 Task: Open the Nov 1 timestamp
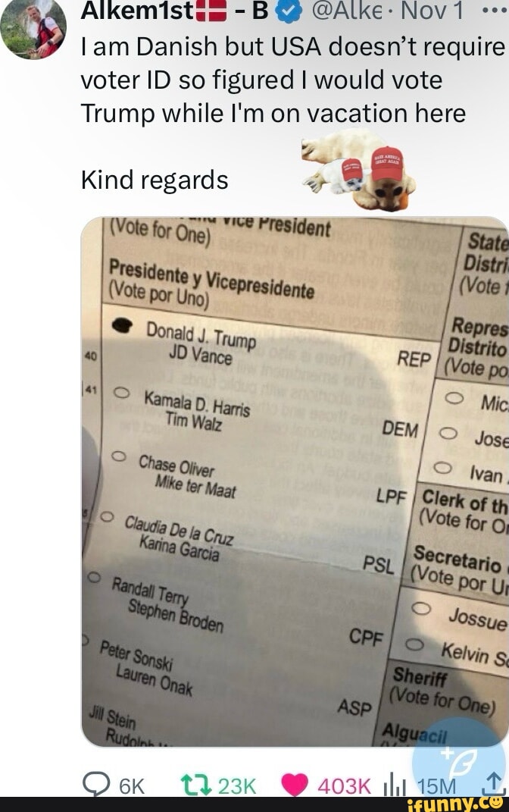(x=433, y=11)
